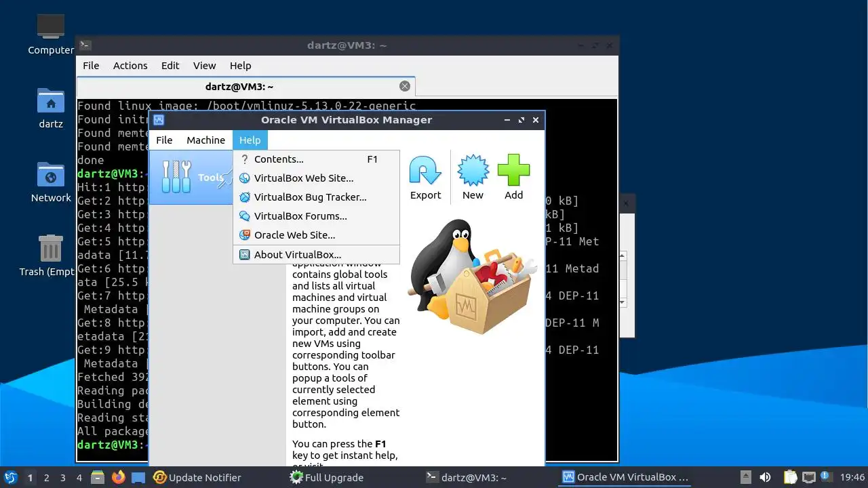
Task: Switch to workspace 3
Action: point(62,478)
